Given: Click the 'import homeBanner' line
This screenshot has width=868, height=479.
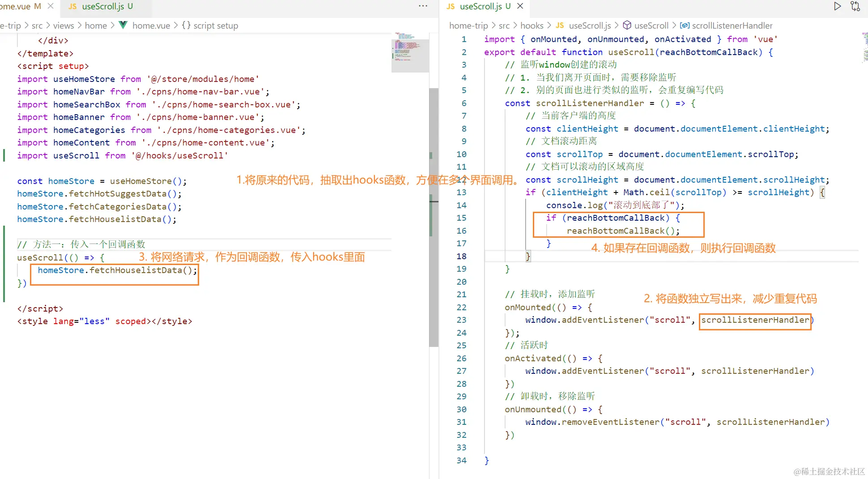Looking at the screenshot, I should (140, 117).
